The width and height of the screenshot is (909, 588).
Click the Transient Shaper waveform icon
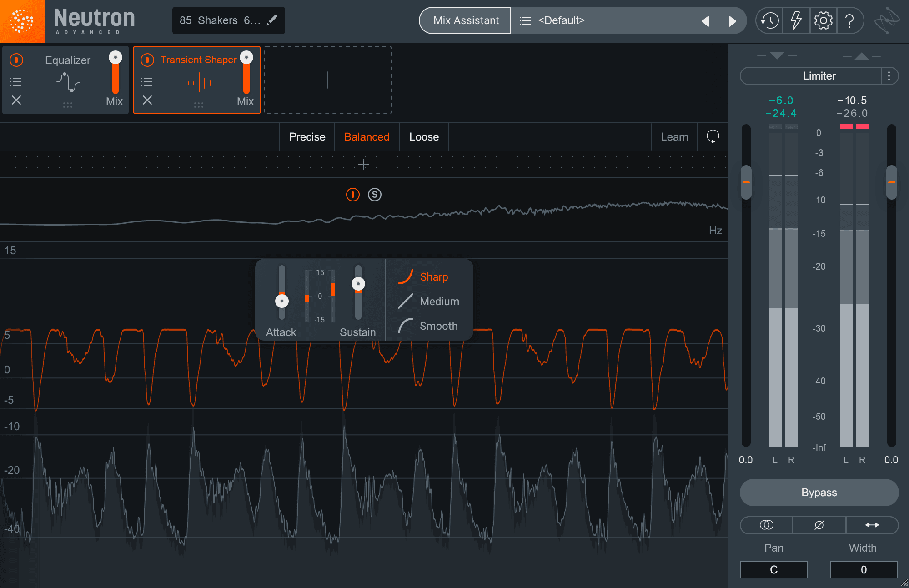click(x=199, y=83)
